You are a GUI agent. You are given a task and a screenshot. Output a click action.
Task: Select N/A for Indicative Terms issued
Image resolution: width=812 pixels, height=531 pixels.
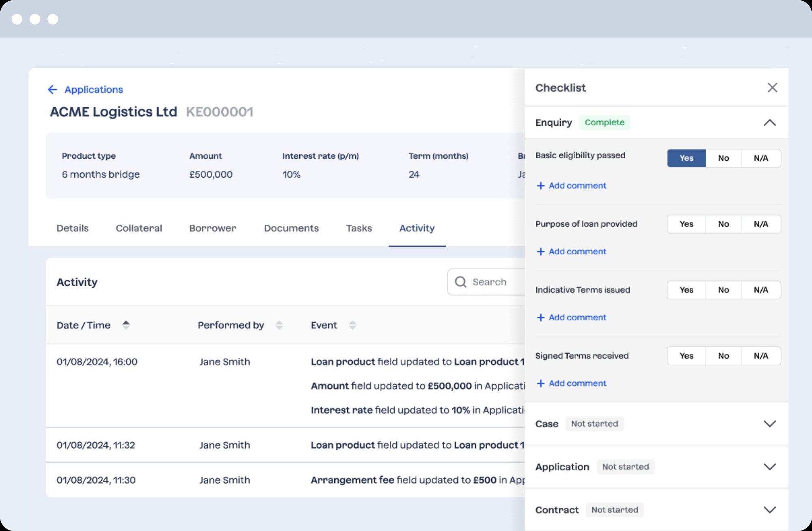point(761,290)
